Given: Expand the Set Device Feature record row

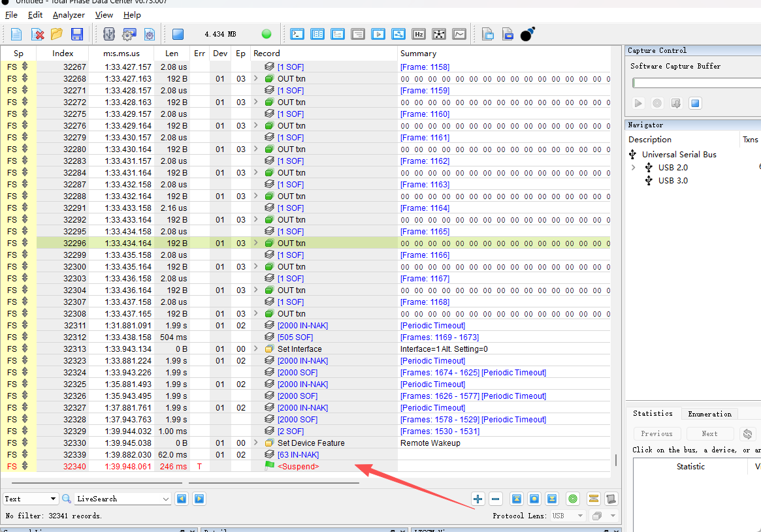Looking at the screenshot, I should point(256,443).
